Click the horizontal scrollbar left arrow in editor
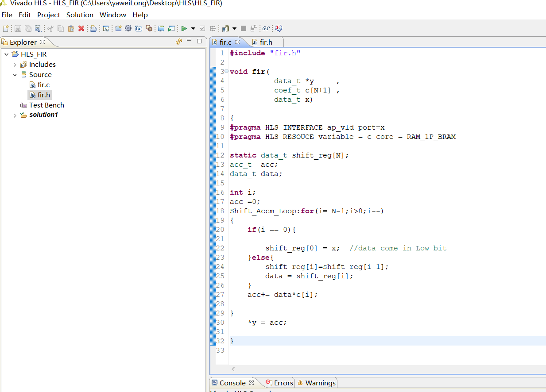 pyautogui.click(x=233, y=369)
